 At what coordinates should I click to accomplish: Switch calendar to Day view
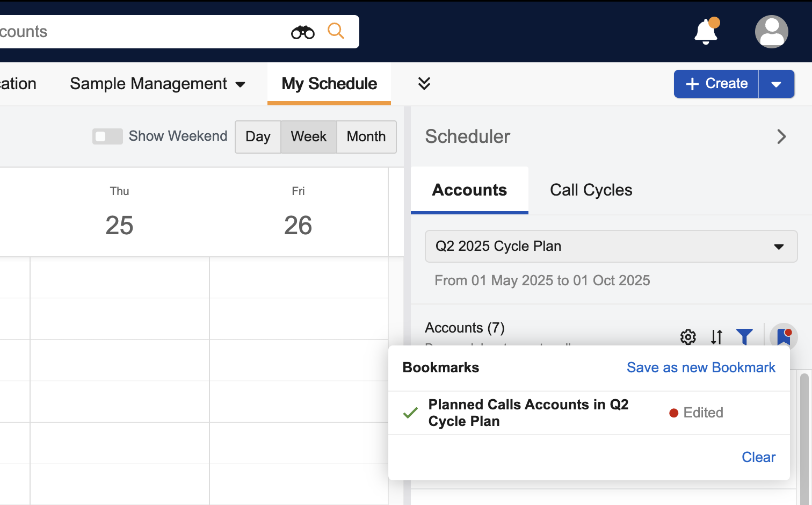pos(258,137)
